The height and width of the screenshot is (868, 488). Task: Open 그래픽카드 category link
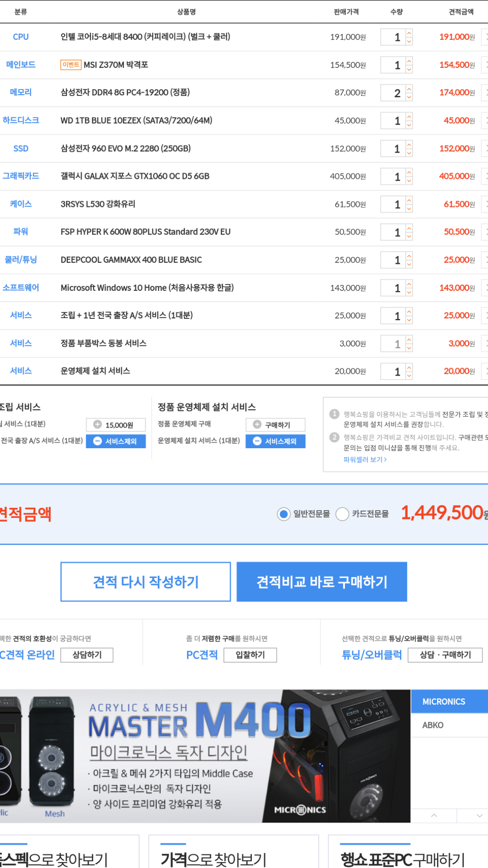click(x=21, y=176)
